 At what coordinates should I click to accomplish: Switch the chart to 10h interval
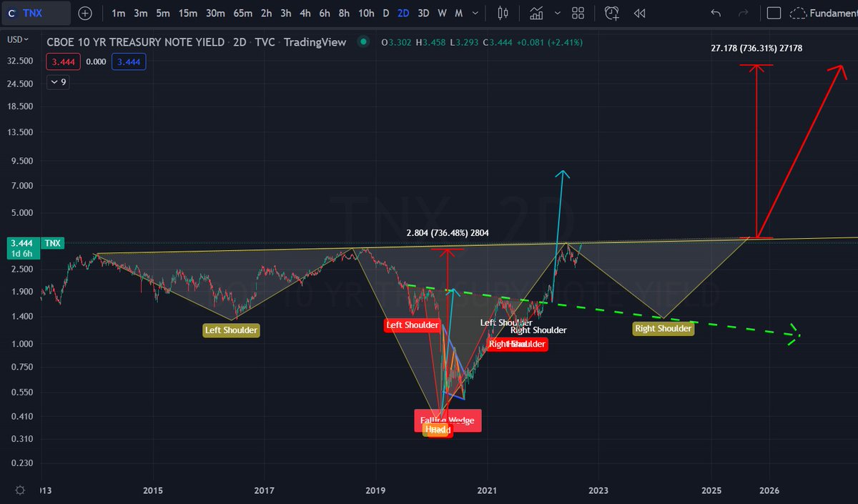366,13
